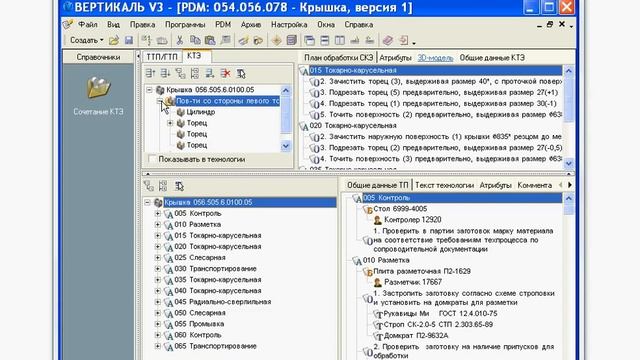Open the Справка menu
The height and width of the screenshot is (360, 640).
coord(359,24)
